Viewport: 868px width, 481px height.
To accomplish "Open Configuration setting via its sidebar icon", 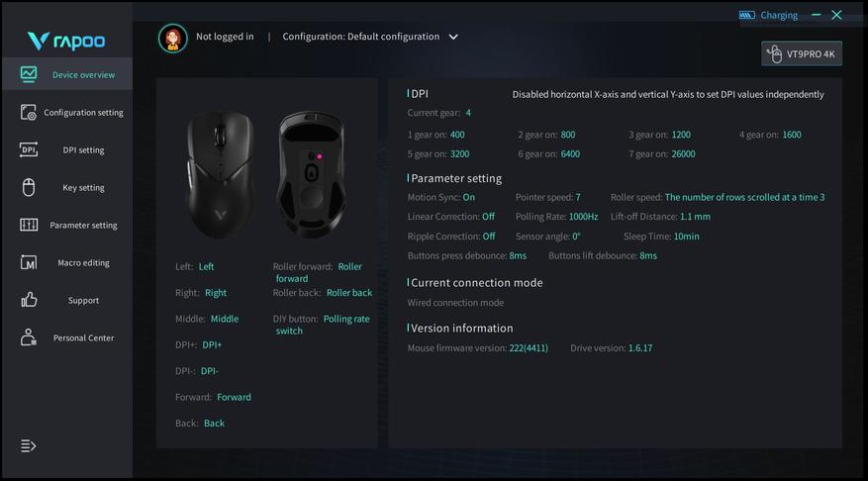I will tap(29, 112).
